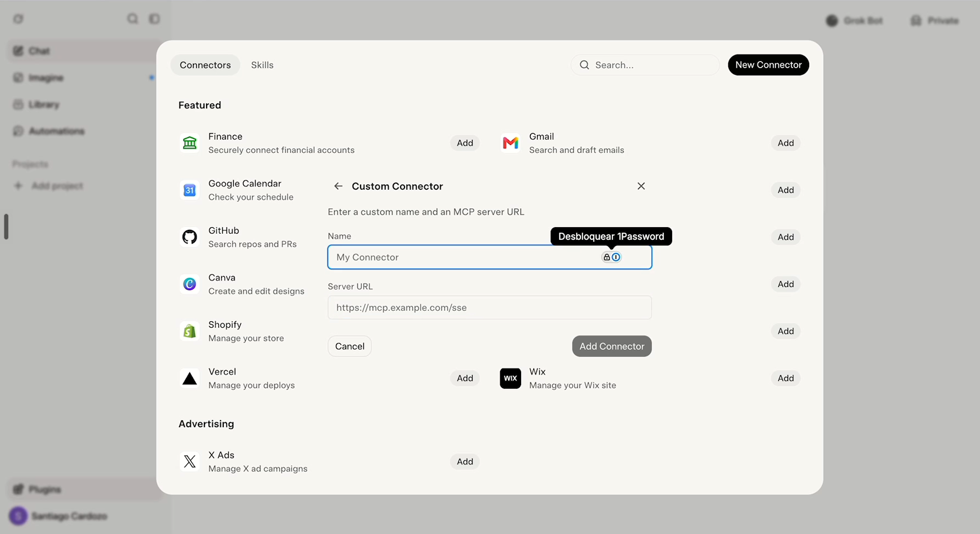
Task: Add the X Ads connector
Action: [465, 461]
